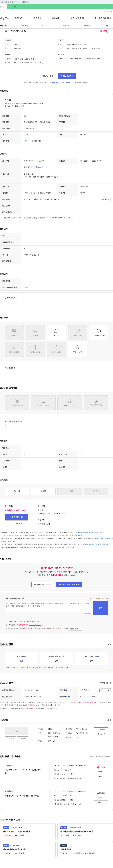Open 채용절차법 제4조의3 legal link
Viewport: 113px width, 868px height.
coord(90,532)
